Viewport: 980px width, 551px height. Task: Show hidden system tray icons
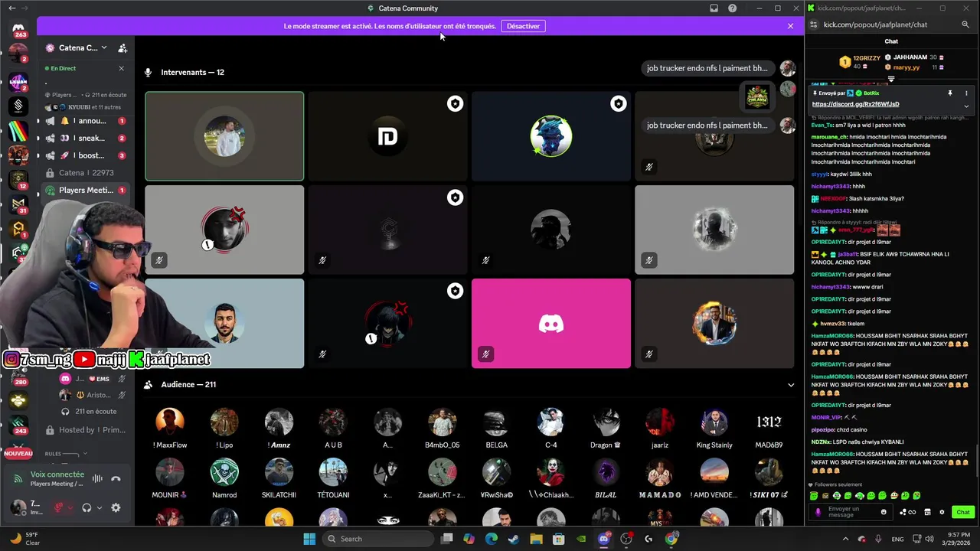[847, 539]
